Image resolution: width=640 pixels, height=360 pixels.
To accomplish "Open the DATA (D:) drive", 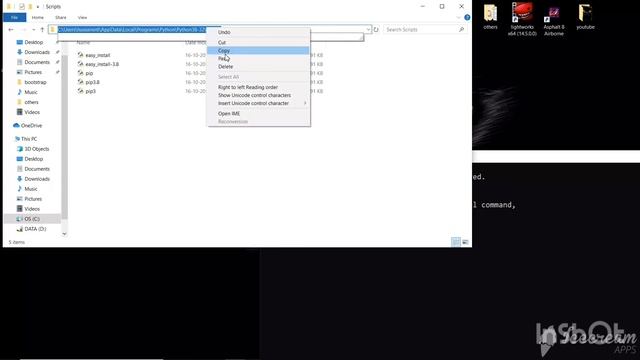I will 35,229.
